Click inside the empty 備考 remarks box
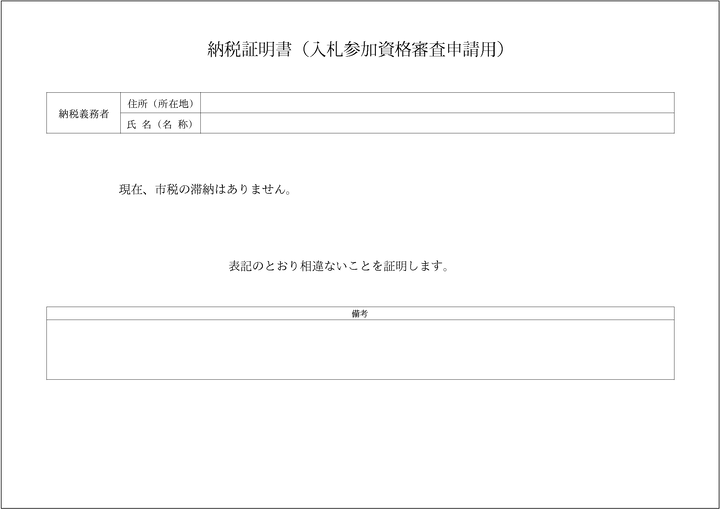The width and height of the screenshot is (720, 509). (x=360, y=349)
